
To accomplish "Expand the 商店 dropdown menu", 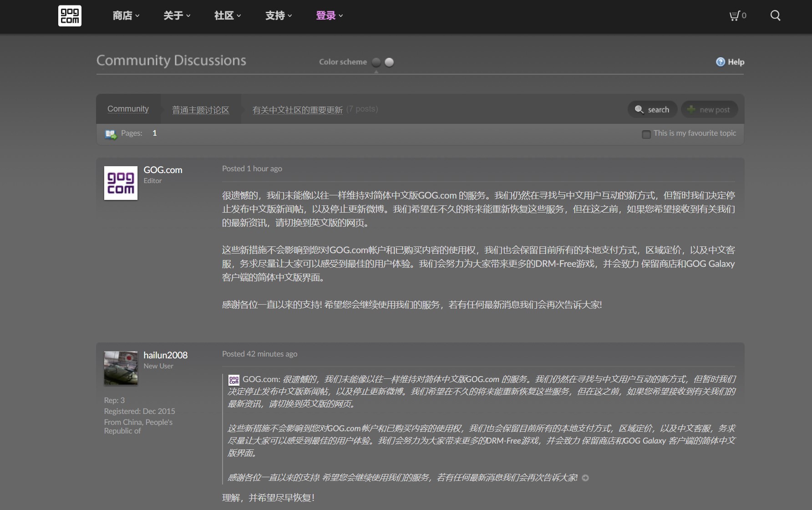I will tap(126, 15).
